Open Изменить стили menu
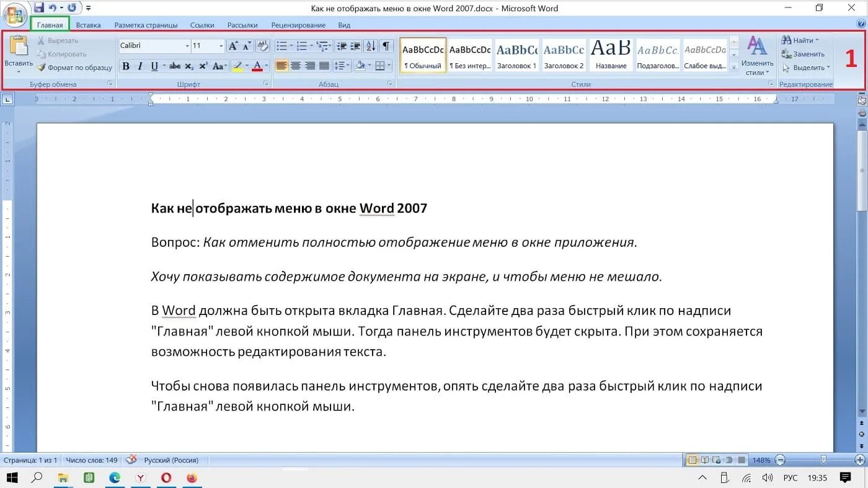The width and height of the screenshot is (868, 488). 757,56
